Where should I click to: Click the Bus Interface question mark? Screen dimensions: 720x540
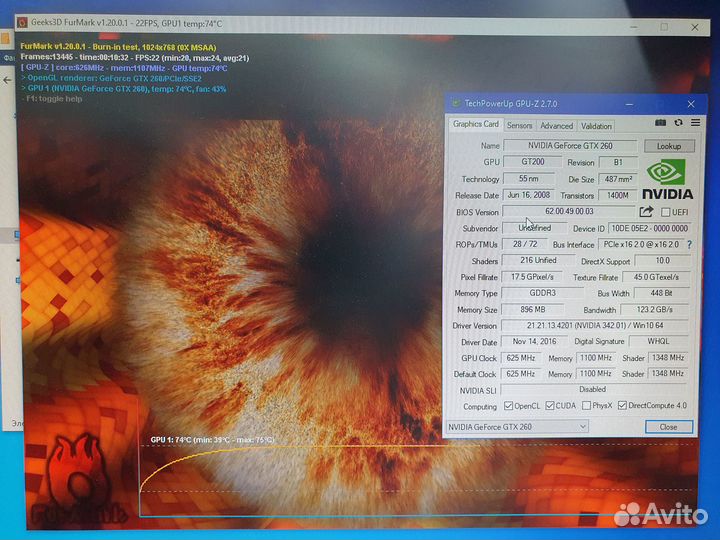(x=689, y=245)
